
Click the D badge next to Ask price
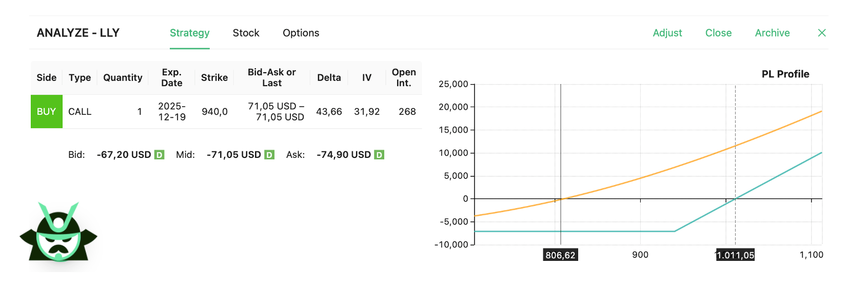[x=379, y=155]
